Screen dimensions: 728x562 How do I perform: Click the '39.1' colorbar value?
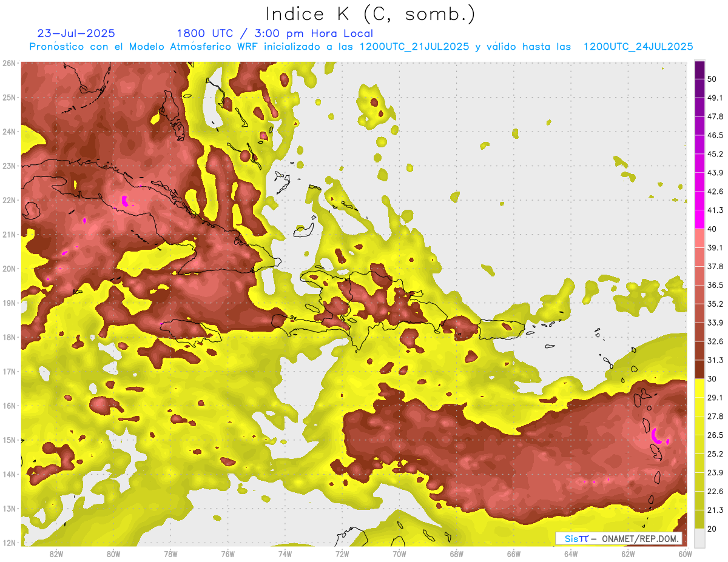click(716, 247)
